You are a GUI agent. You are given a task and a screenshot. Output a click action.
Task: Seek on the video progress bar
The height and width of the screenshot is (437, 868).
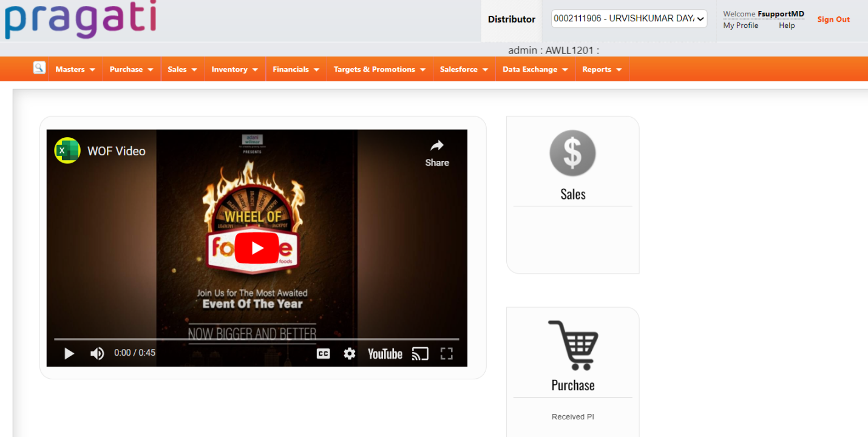coord(257,339)
